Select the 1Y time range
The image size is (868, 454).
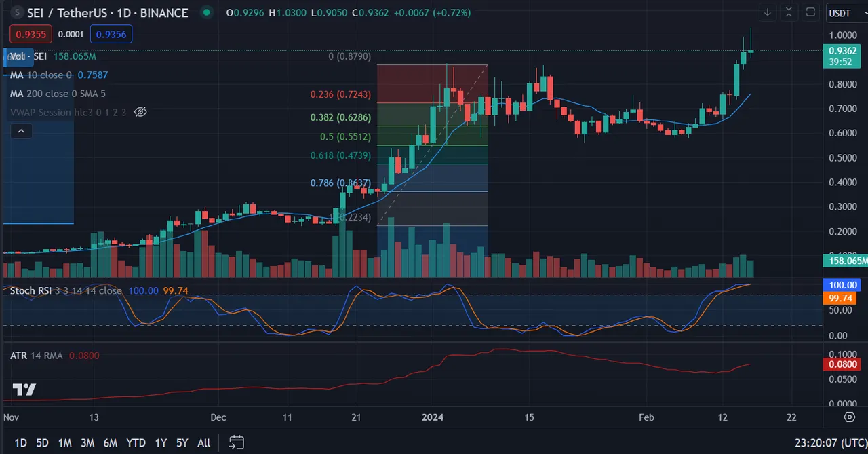tap(161, 443)
